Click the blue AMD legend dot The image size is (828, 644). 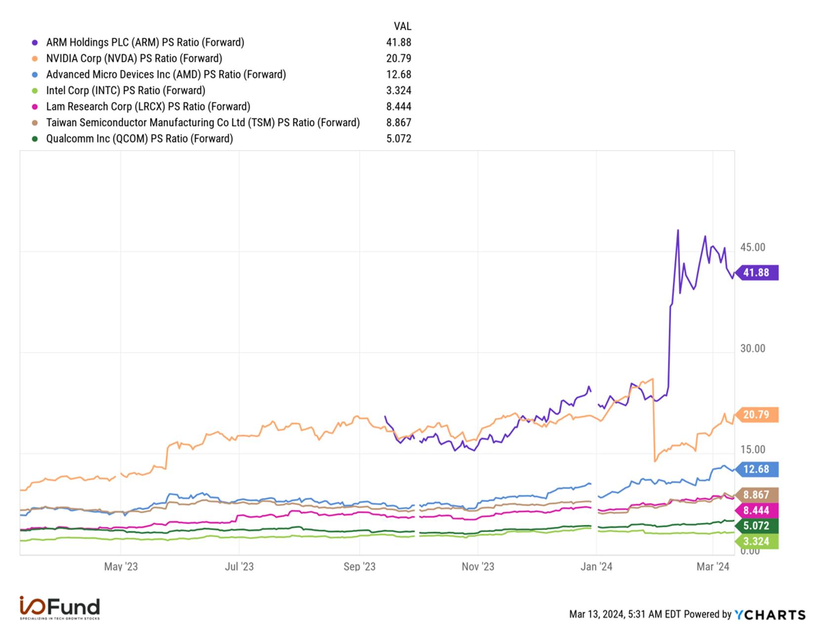click(x=35, y=75)
